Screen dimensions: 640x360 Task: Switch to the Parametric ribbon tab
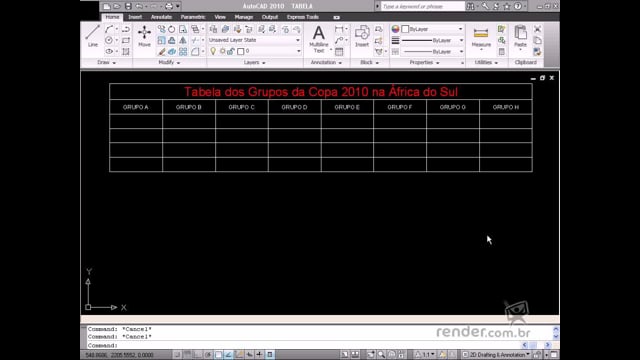point(193,17)
